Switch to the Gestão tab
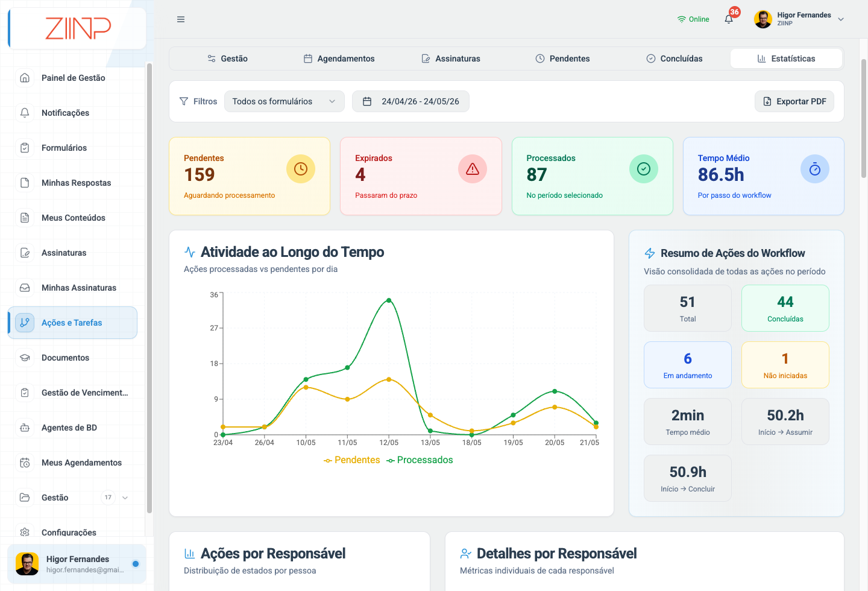Screen dimensions: 868x591 (x=227, y=58)
